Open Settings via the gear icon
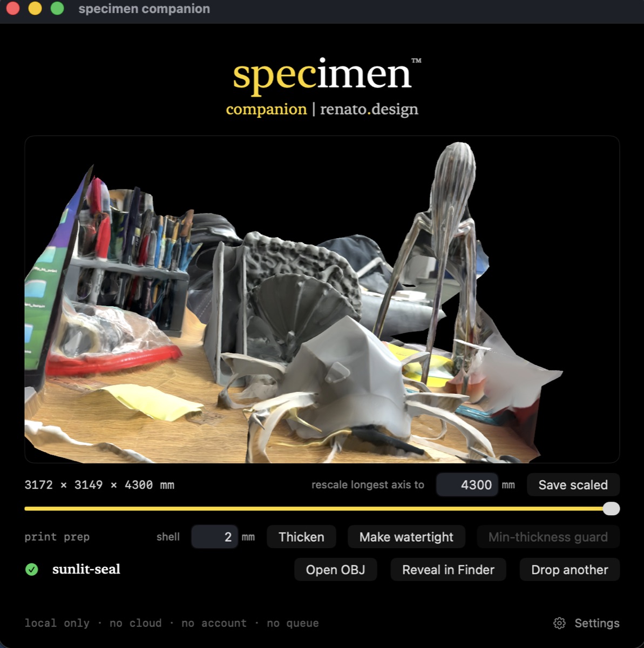 coord(559,623)
